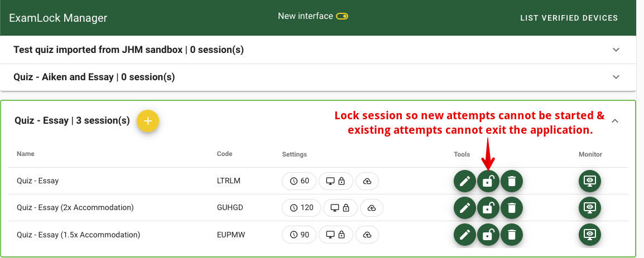This screenshot has height=258, width=644.
Task: Open monitor for the LTRLM session
Action: 590,181
